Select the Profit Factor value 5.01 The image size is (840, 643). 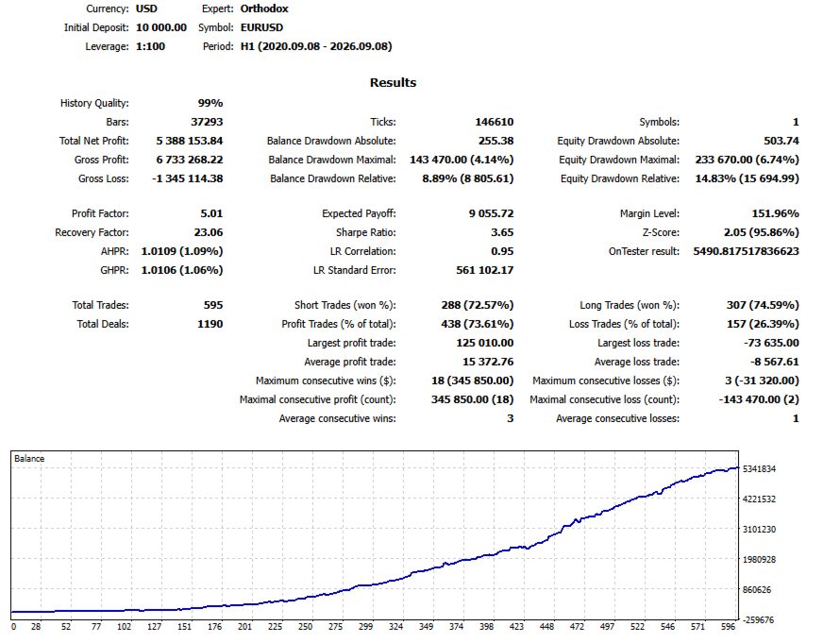pyautogui.click(x=211, y=213)
